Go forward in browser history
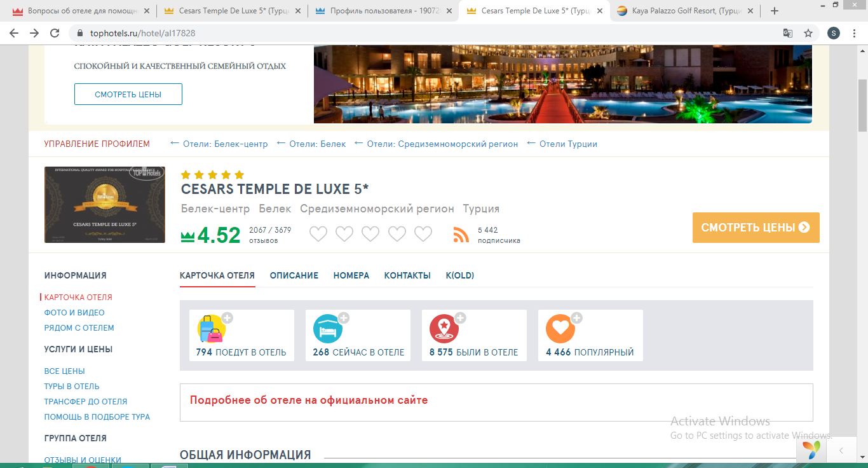 pyautogui.click(x=34, y=33)
